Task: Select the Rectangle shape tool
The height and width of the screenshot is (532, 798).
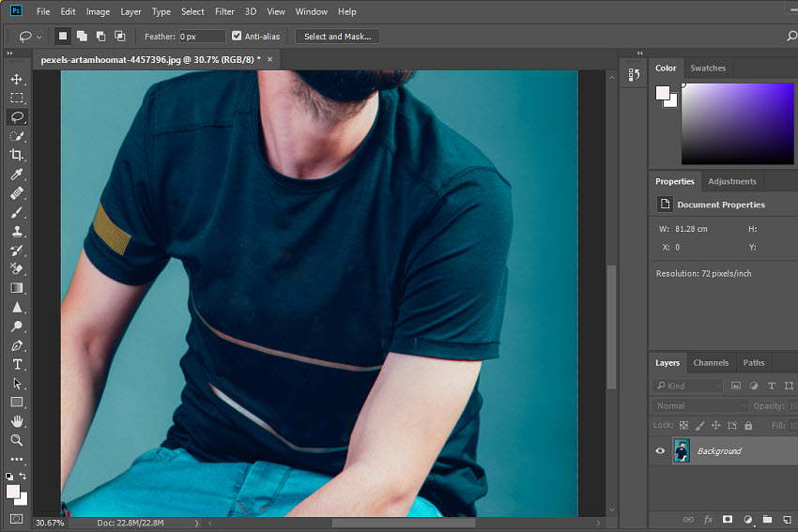Action: point(17,403)
